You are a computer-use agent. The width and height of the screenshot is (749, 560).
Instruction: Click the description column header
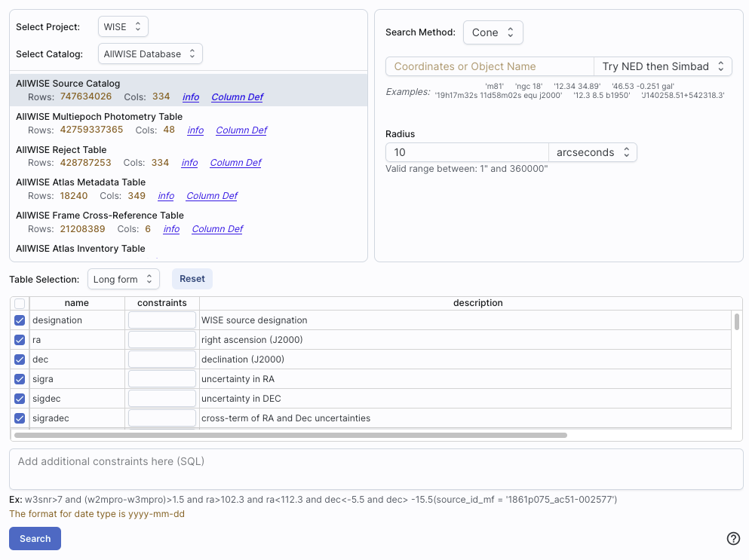coord(477,303)
